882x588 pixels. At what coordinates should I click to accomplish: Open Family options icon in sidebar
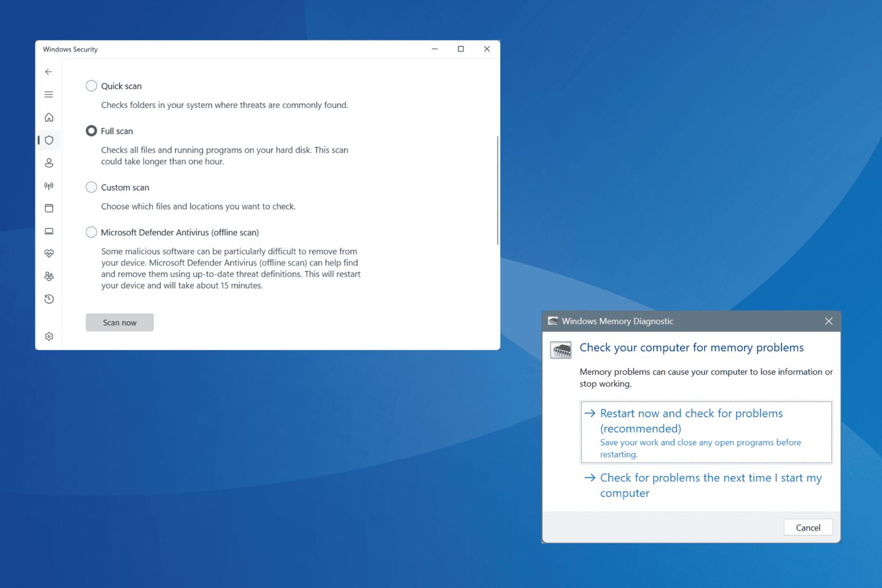click(x=49, y=276)
